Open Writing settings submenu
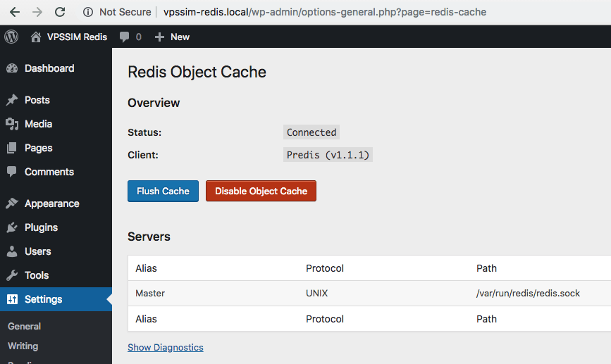Image resolution: width=611 pixels, height=364 pixels. pos(23,346)
